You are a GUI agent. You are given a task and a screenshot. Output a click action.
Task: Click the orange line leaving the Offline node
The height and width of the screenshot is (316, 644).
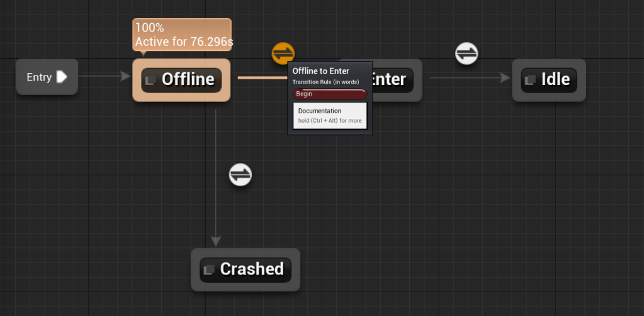[x=261, y=78]
